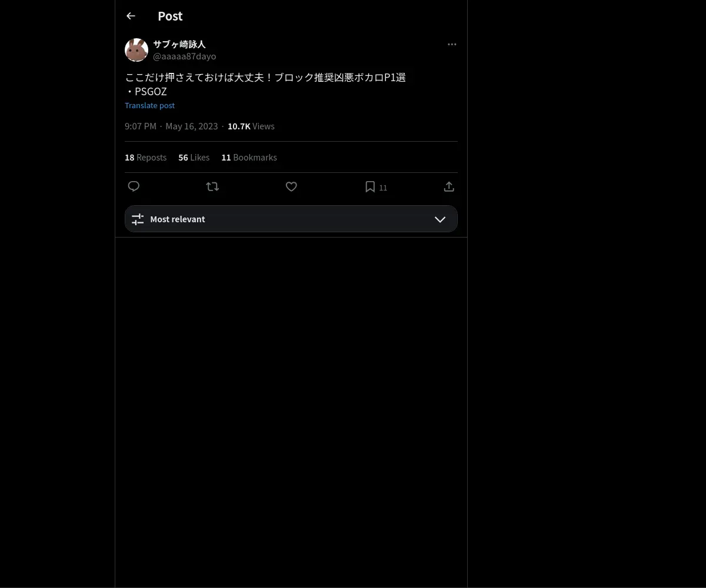Screen dimensions: 706x588
Task: Open the @aaaaa87dayo handle link
Action: pos(185,56)
